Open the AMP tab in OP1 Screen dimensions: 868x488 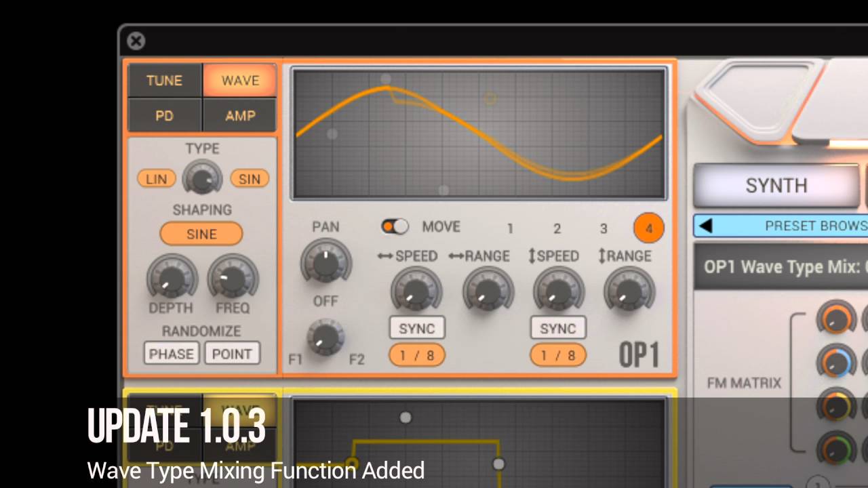240,115
